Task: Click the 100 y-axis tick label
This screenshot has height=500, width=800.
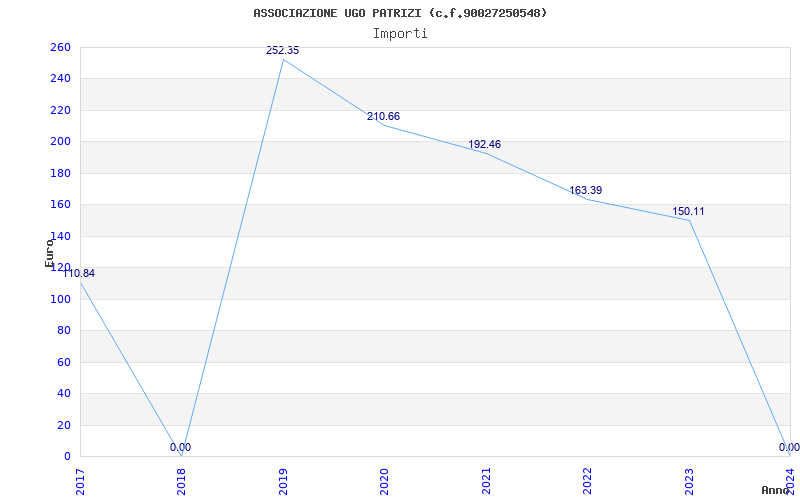Action: click(60, 299)
